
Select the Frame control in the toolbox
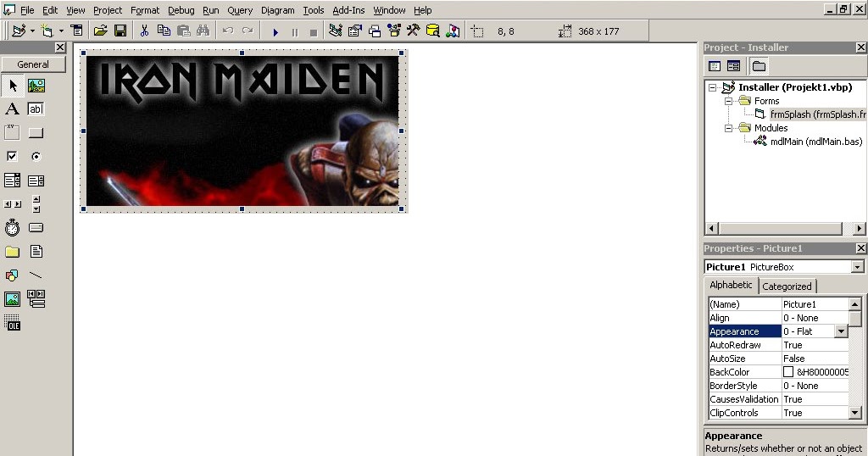click(x=12, y=133)
